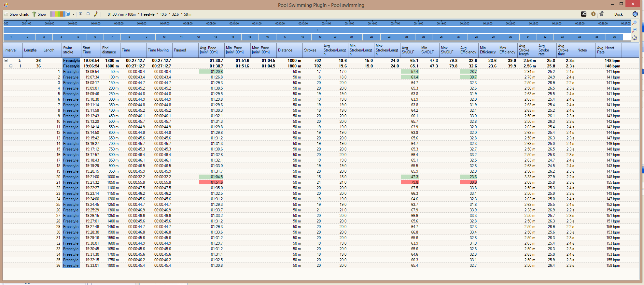The image size is (644, 285).
Task: Open settings via the gear icon
Action: coord(594,14)
